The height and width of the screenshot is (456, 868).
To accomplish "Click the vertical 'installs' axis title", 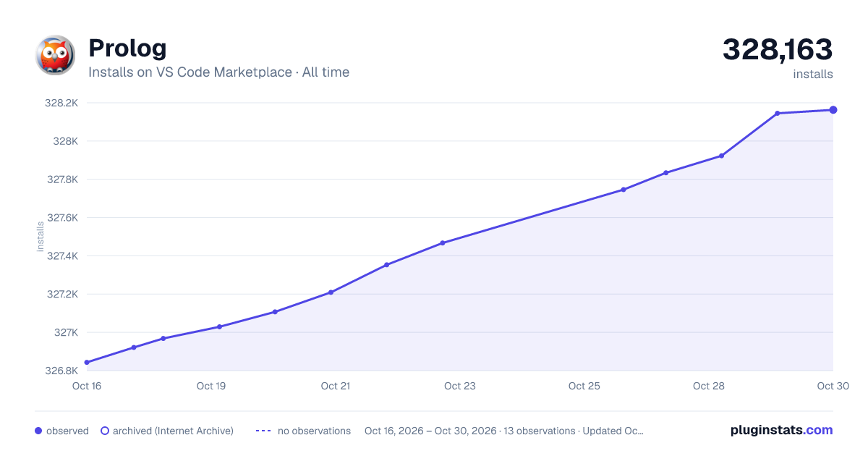I will point(41,237).
